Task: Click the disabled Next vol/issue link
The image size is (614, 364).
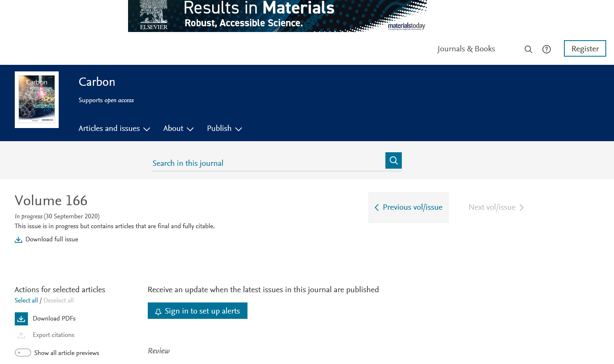Action: click(x=496, y=208)
